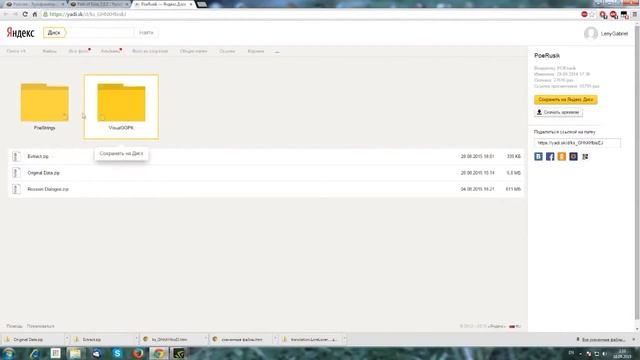The width and height of the screenshot is (640, 360).
Task: Open File Explorer from the taskbar
Action: 75,353
